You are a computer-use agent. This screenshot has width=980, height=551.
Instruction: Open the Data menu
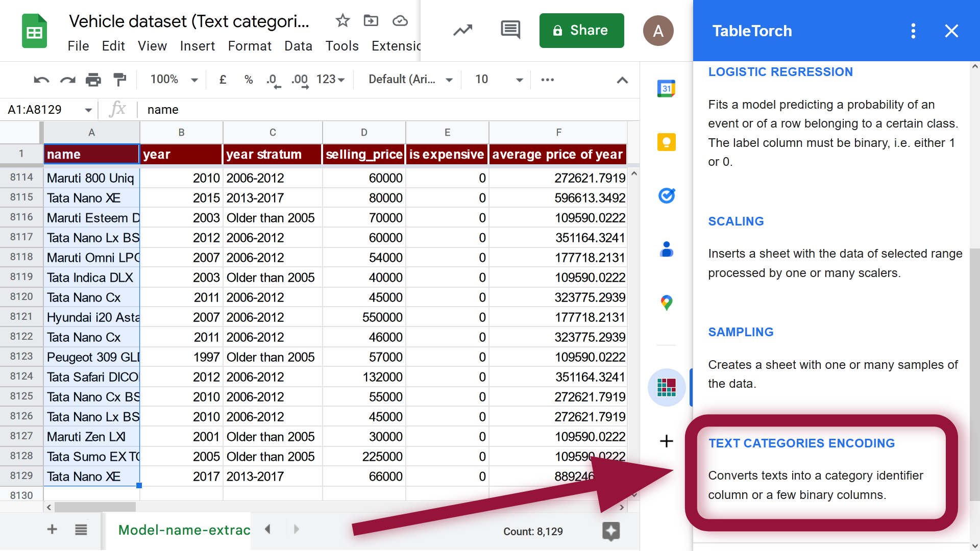[x=298, y=46]
